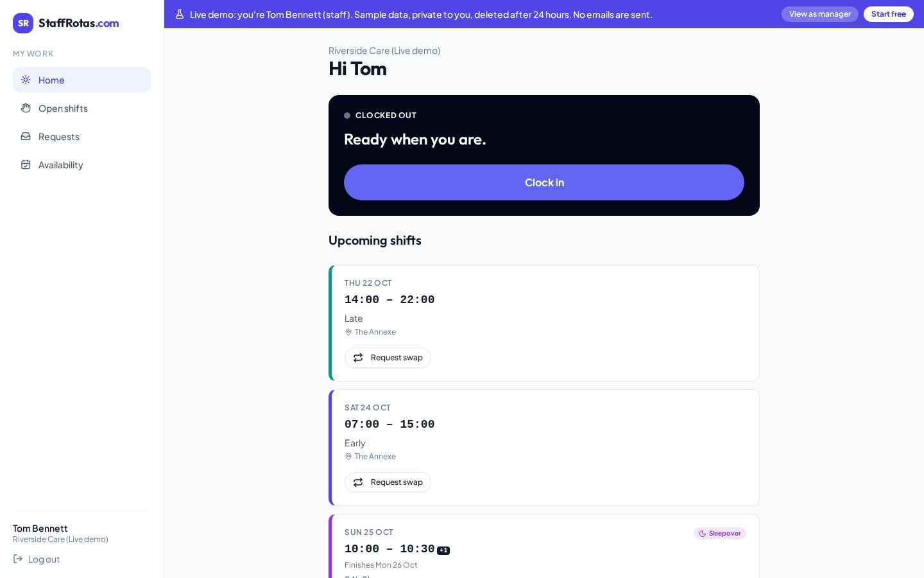The image size is (924, 578).
Task: Click the location pin on Saturday shift
Action: (x=348, y=457)
